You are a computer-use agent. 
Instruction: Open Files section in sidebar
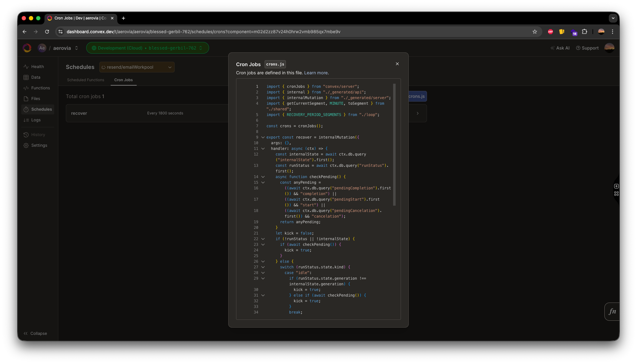(35, 99)
